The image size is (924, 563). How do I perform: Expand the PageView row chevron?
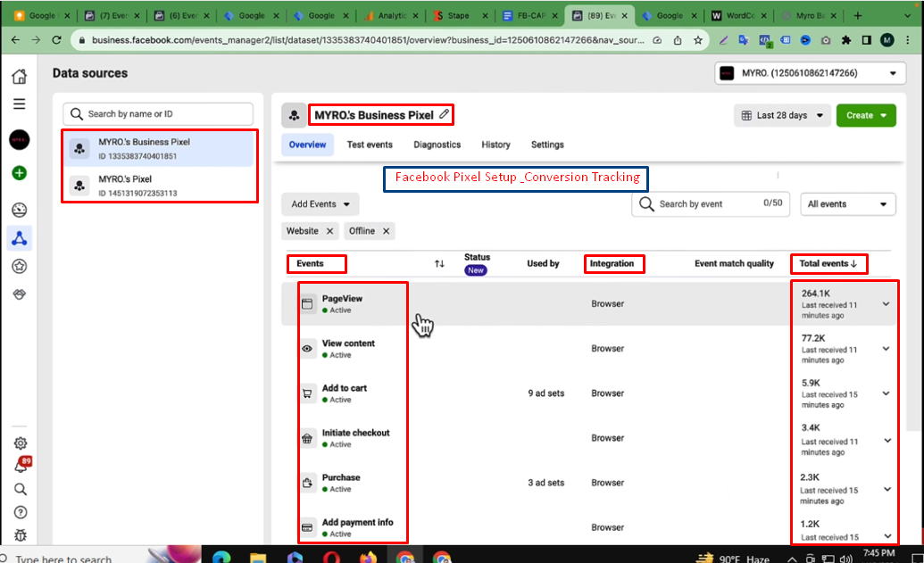(x=886, y=304)
